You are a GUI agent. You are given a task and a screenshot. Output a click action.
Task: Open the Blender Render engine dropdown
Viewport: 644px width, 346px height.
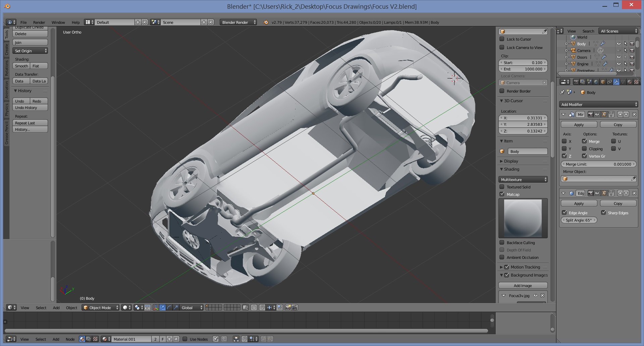(x=238, y=22)
